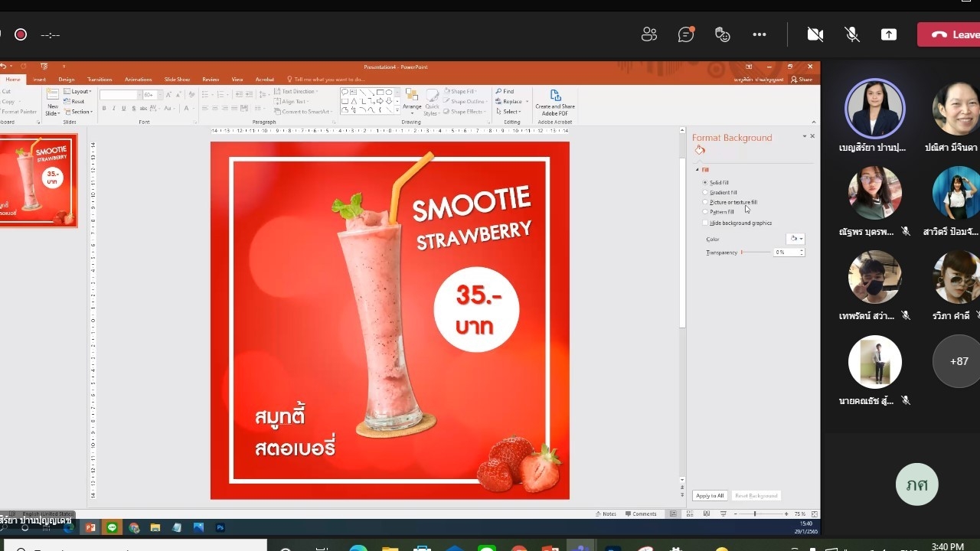Open Notes in the status bar
980x551 pixels.
(x=605, y=514)
